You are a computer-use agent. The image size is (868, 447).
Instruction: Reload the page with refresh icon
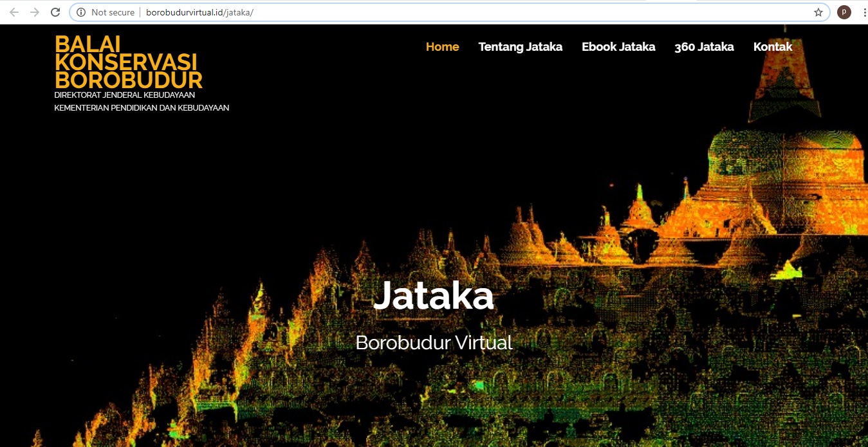[55, 12]
